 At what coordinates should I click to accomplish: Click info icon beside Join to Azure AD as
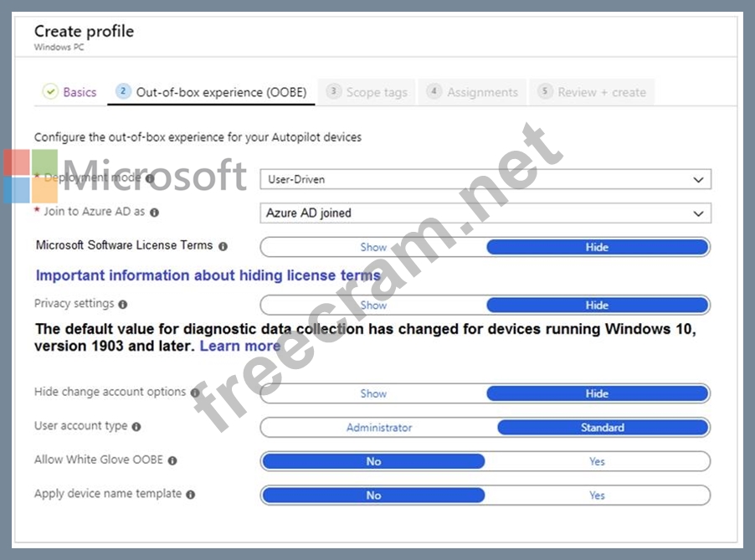154,213
